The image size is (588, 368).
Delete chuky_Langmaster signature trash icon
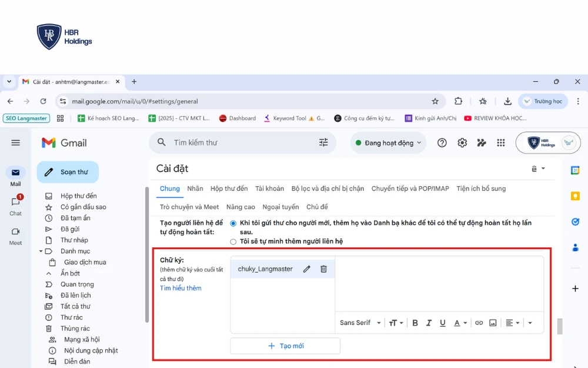pyautogui.click(x=323, y=269)
